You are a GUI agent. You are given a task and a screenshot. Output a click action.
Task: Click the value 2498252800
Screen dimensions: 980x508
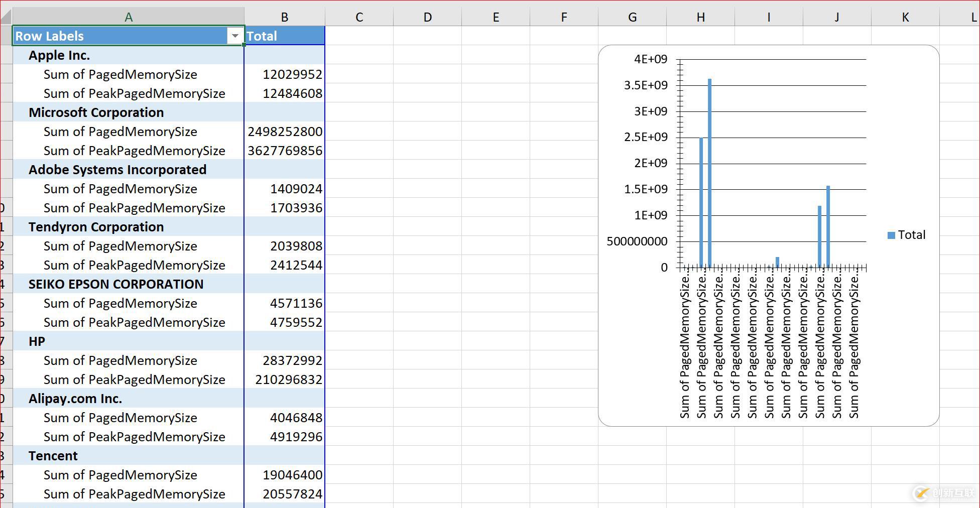[285, 132]
